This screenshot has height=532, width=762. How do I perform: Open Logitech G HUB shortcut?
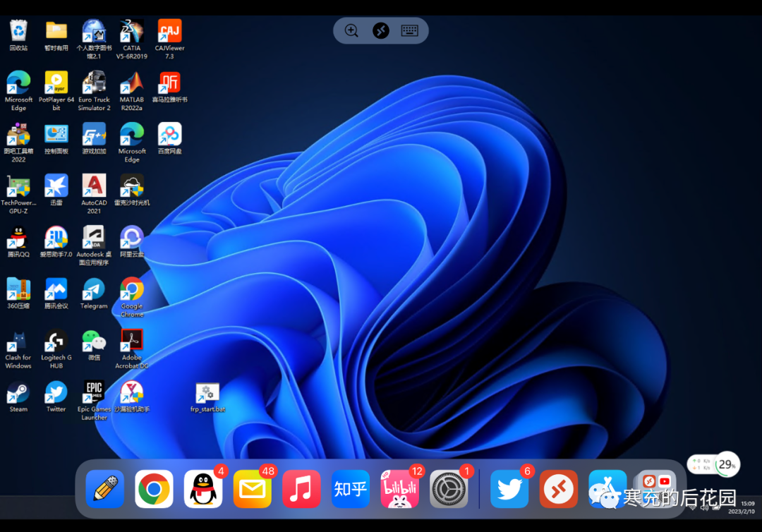(56, 349)
